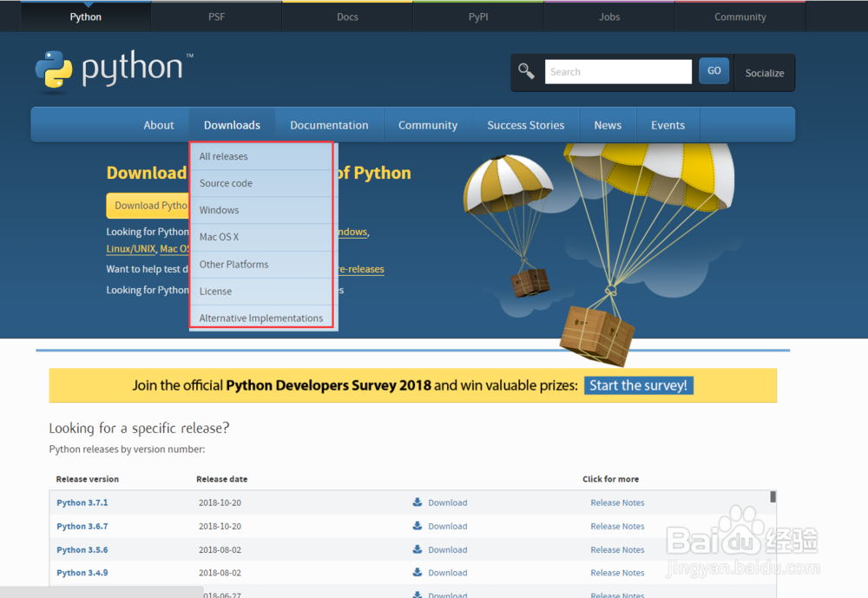Viewport: 868px width, 598px height.
Task: Click download icon in Python 3.4.9 row
Action: [x=418, y=573]
